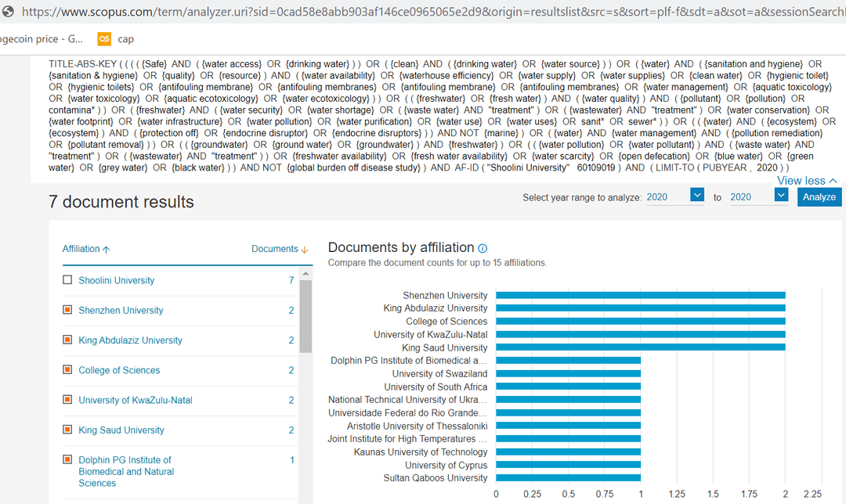Click the 'Kaunas University of Technology' chart label
This screenshot has height=504, width=846.
421,452
